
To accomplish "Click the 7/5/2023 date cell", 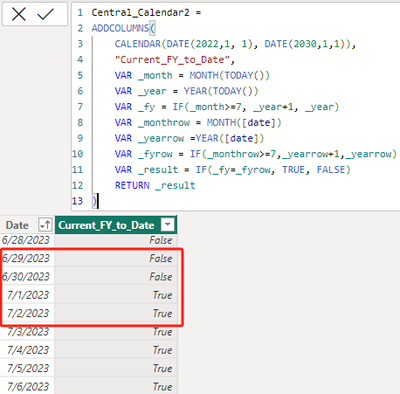I will click(x=28, y=368).
